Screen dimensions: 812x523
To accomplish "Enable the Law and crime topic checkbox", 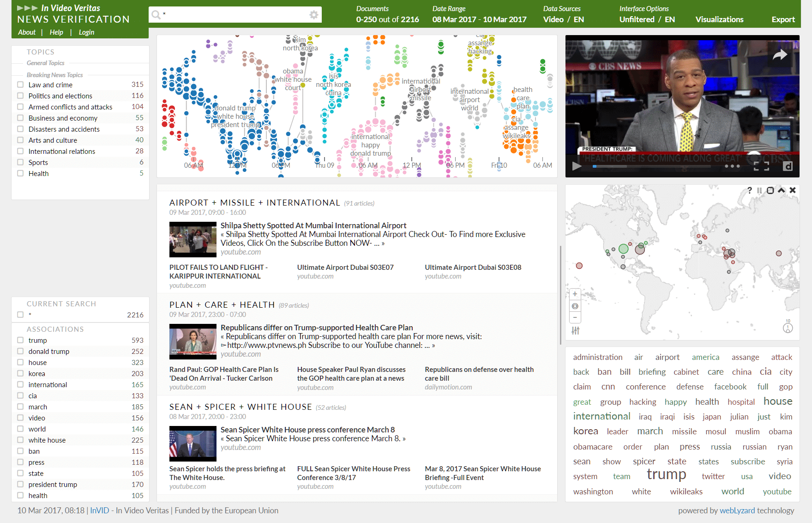I will click(20, 85).
